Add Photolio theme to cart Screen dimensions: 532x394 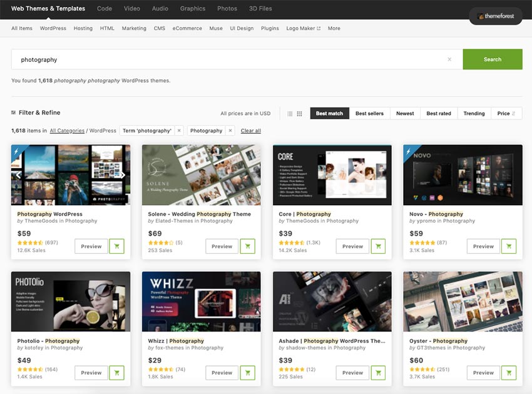tap(116, 373)
